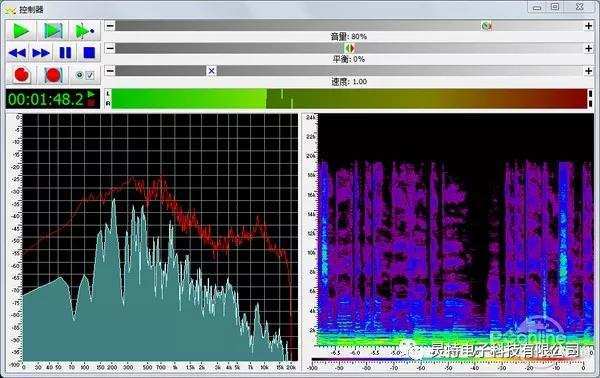Click the blue rewind button
This screenshot has width=600, height=378.
pos(17,53)
